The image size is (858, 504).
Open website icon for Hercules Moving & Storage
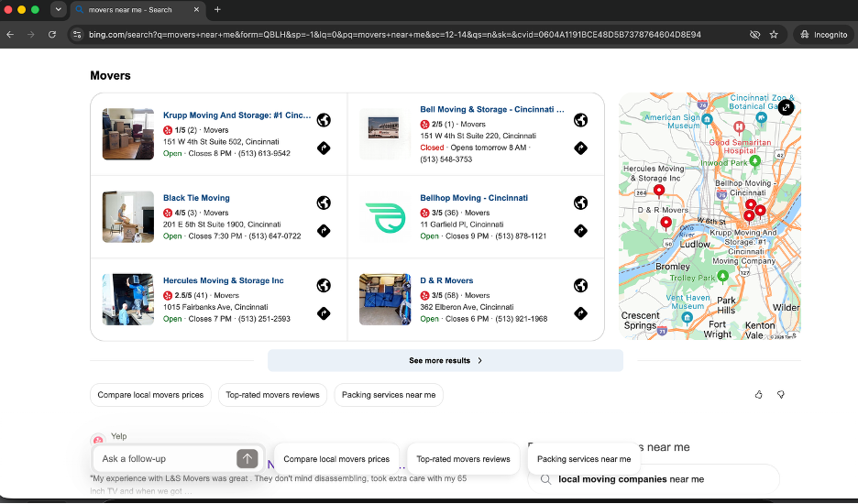click(324, 285)
